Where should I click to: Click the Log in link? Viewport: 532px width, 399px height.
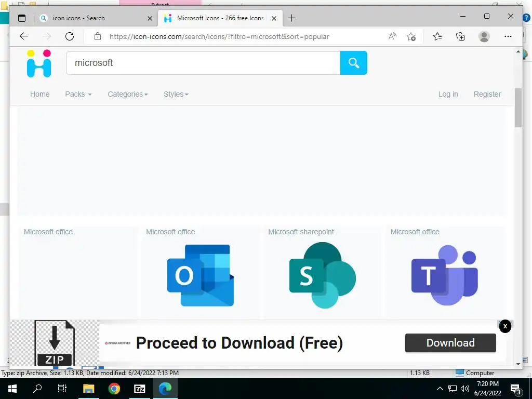[x=448, y=94]
